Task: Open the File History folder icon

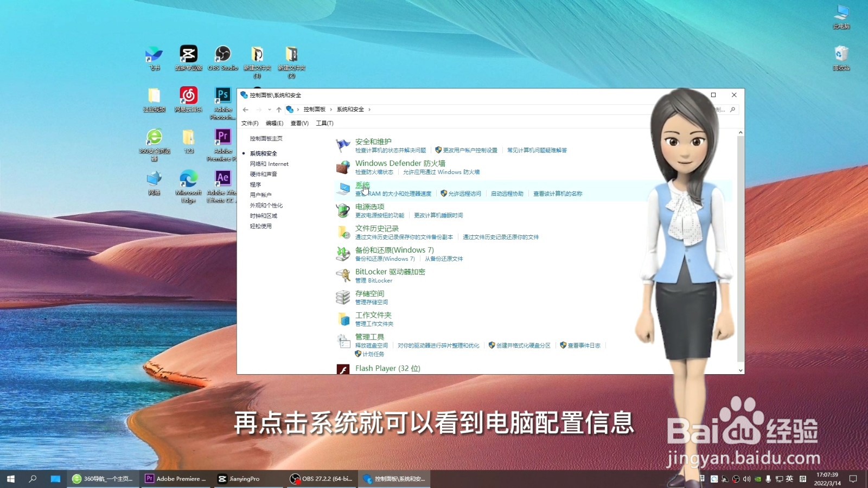Action: click(343, 232)
